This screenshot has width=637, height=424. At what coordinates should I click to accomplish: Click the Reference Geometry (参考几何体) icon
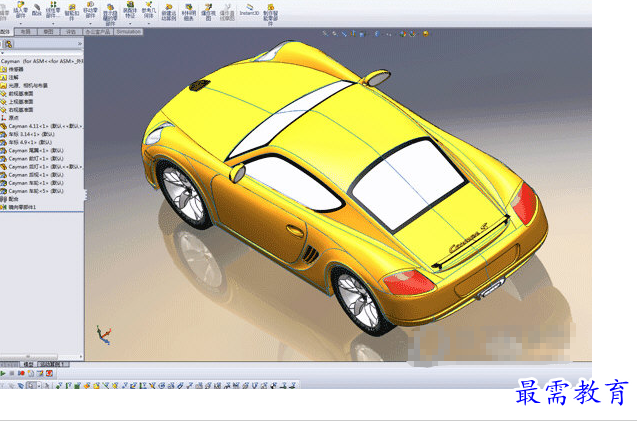coord(149,10)
